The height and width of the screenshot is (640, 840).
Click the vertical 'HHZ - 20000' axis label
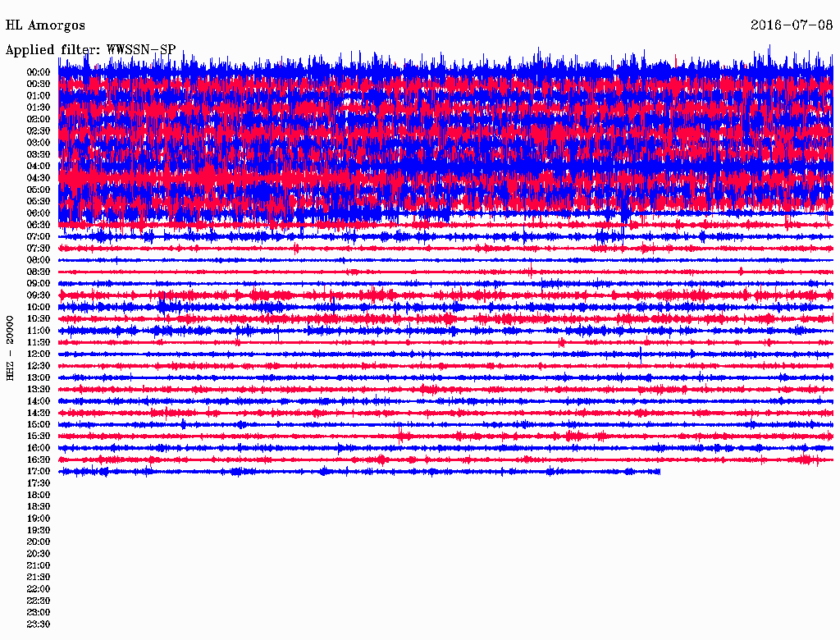tap(10, 348)
